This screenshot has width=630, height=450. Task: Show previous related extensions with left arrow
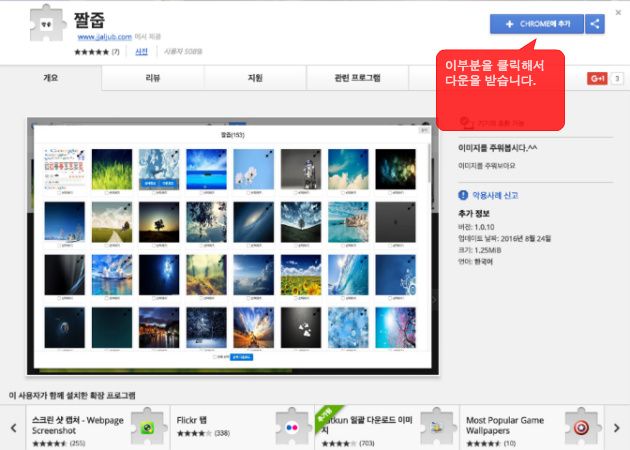(x=13, y=428)
